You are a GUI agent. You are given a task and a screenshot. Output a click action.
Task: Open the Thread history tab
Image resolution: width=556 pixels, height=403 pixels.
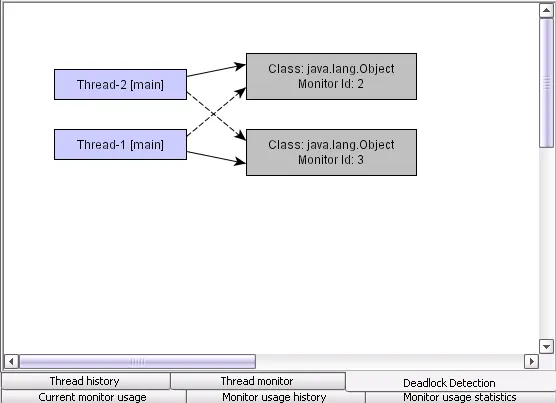point(85,381)
